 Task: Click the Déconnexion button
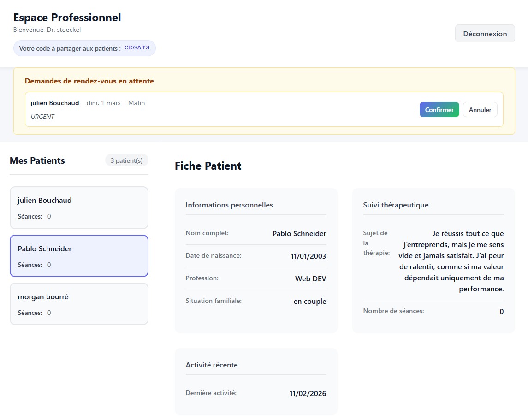(485, 34)
